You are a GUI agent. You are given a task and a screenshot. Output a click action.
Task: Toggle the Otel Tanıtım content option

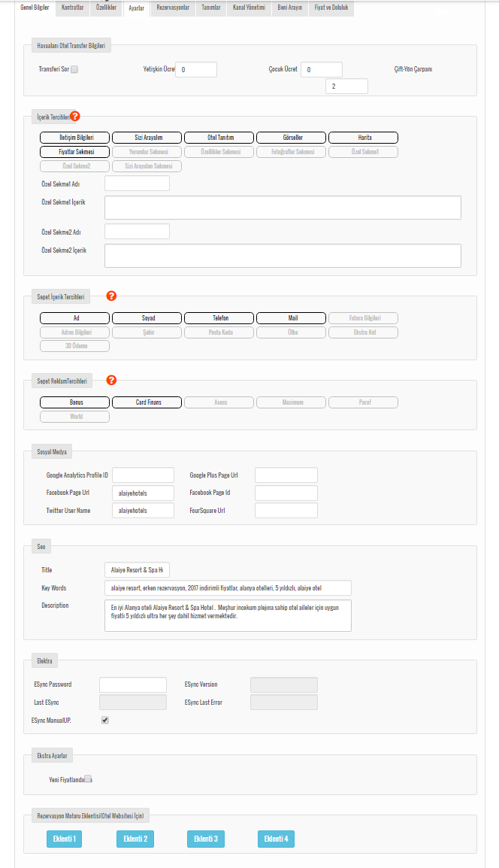click(219, 138)
